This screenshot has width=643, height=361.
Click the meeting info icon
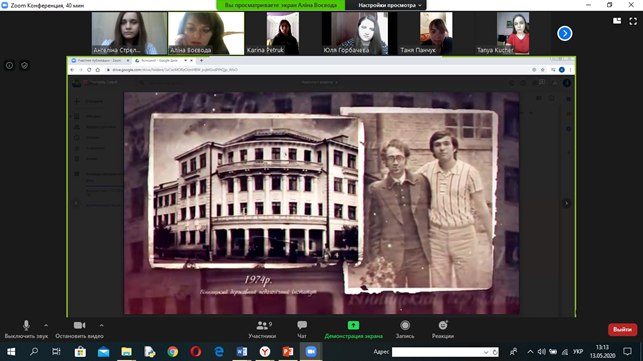[9, 66]
